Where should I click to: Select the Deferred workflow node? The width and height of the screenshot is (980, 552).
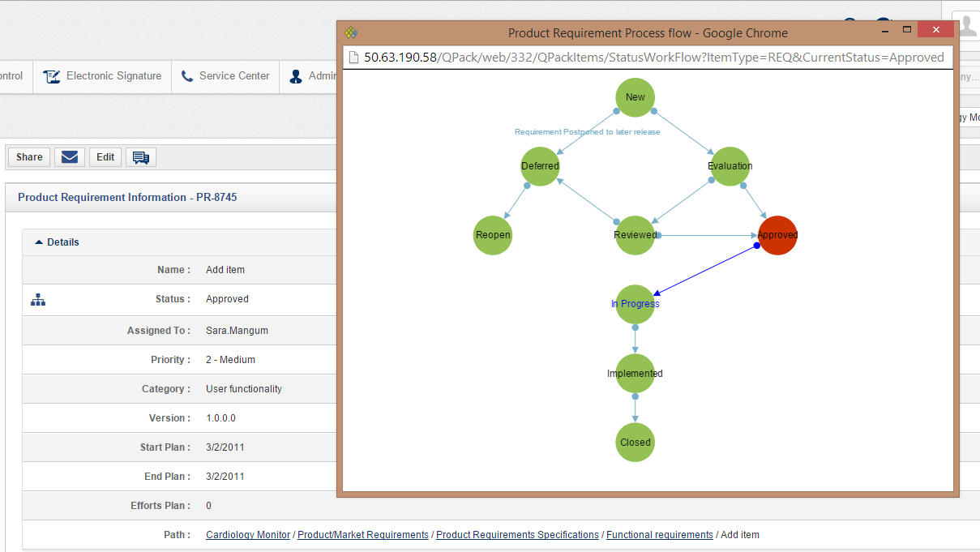(x=541, y=166)
